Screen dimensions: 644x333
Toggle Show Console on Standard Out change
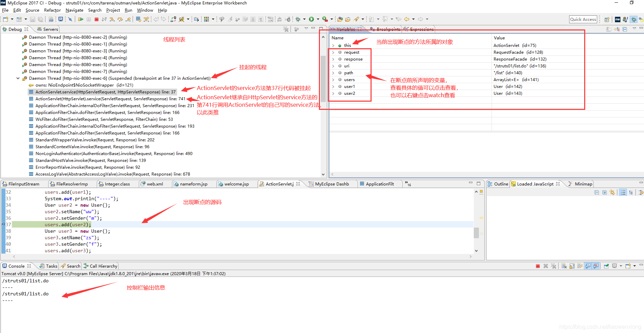588,266
